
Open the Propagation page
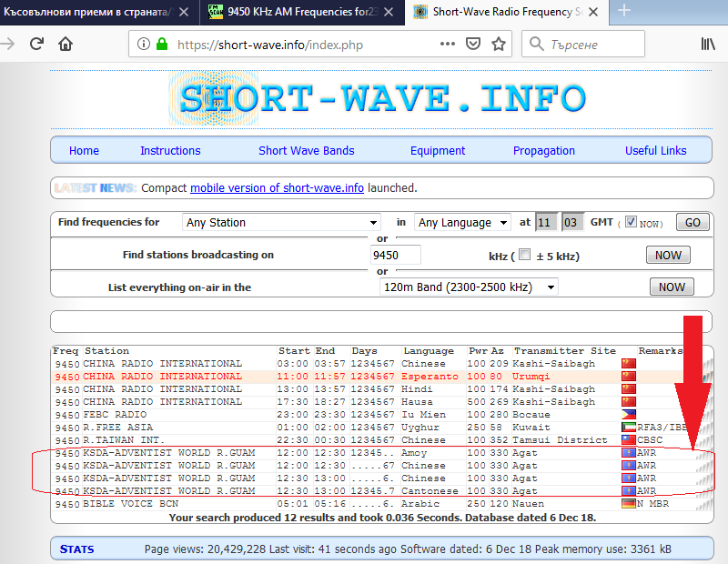coord(543,150)
